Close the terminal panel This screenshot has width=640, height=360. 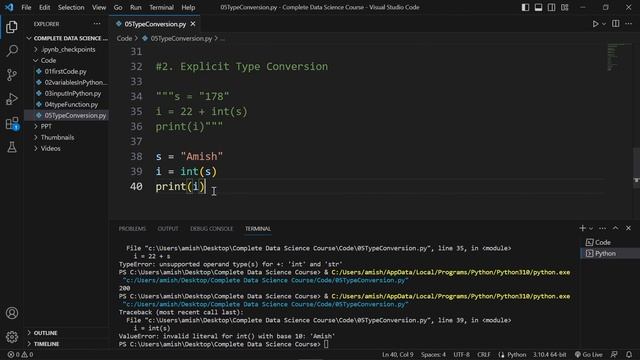pos(629,228)
